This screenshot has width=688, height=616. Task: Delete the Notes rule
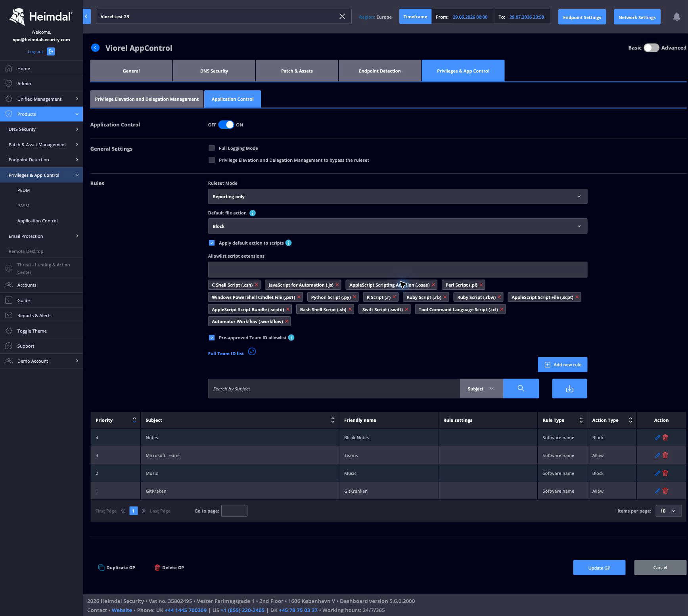pos(665,438)
